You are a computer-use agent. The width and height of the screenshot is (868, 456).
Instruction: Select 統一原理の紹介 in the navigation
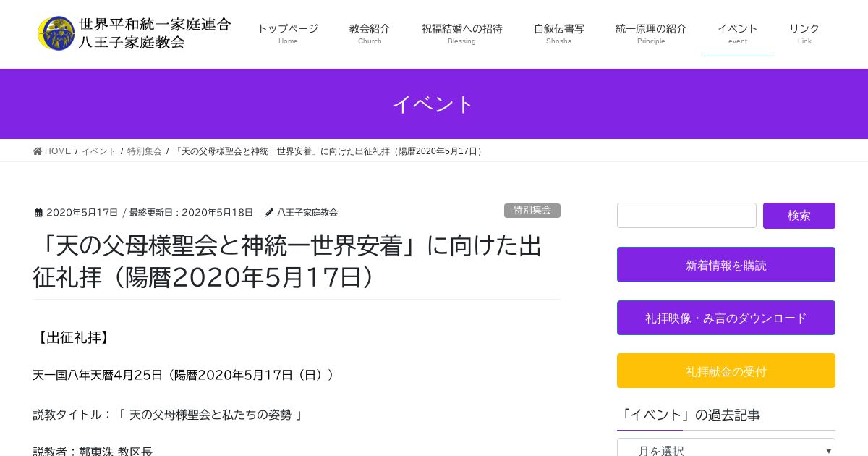tap(651, 33)
